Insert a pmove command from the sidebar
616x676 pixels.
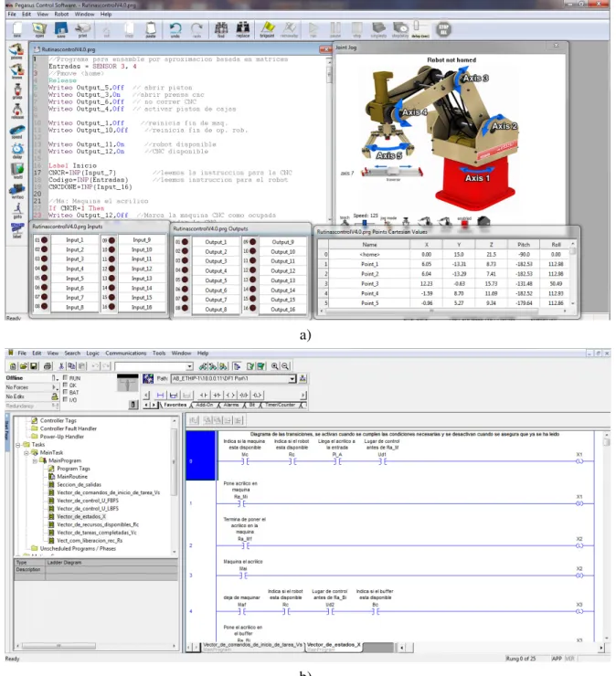click(x=16, y=50)
